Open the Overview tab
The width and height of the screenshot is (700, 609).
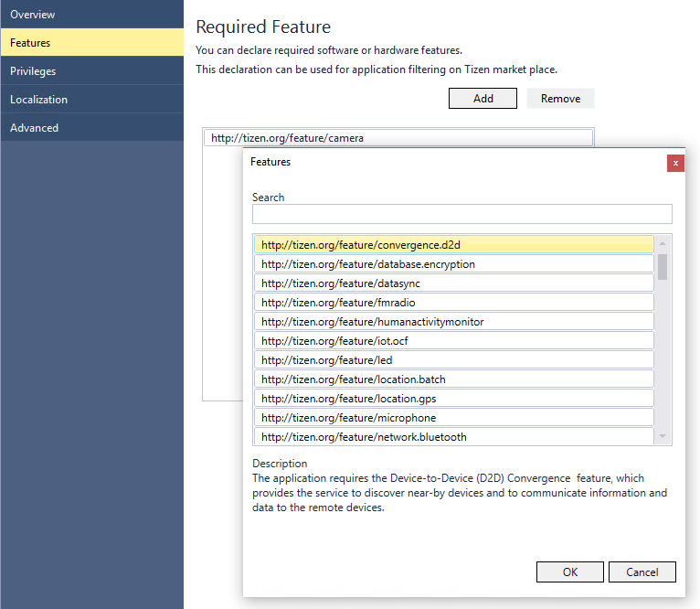pos(91,15)
